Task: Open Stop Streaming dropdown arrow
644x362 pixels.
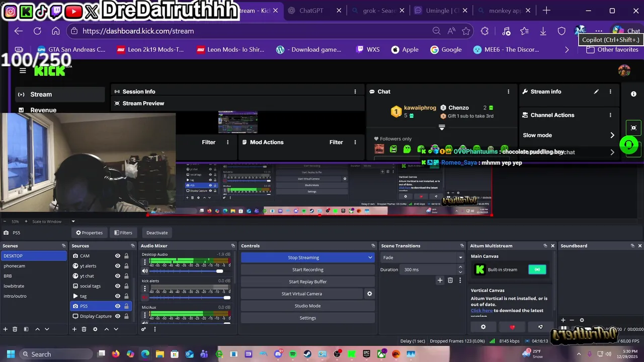Action: point(370,257)
